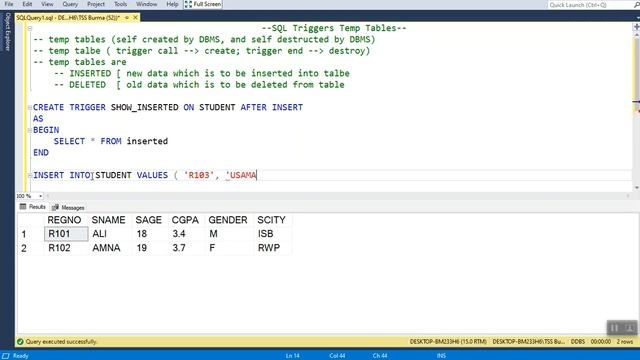Viewport: 640px width, 360px height.
Task: Click the DDBS database name in status bar
Action: click(578, 342)
